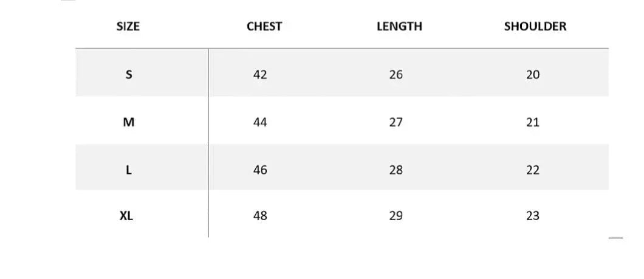Click length value 27 for size M

[396, 122]
